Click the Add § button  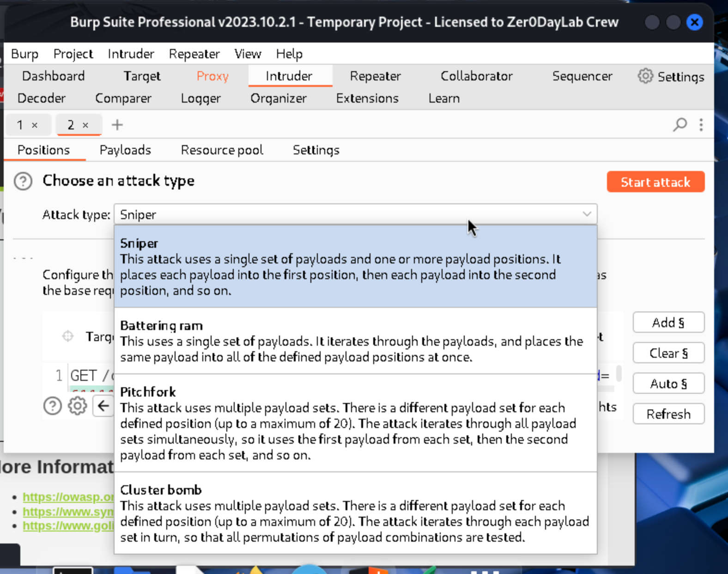point(668,323)
